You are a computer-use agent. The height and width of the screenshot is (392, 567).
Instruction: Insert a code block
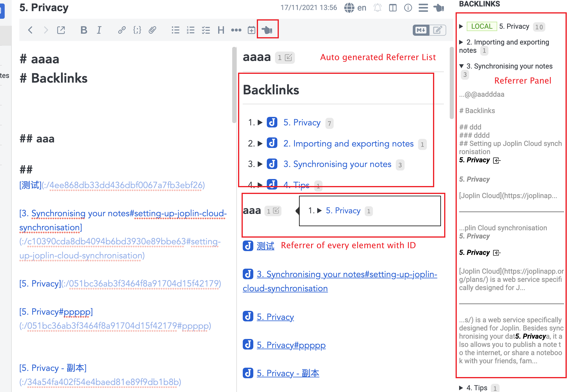pos(137,30)
